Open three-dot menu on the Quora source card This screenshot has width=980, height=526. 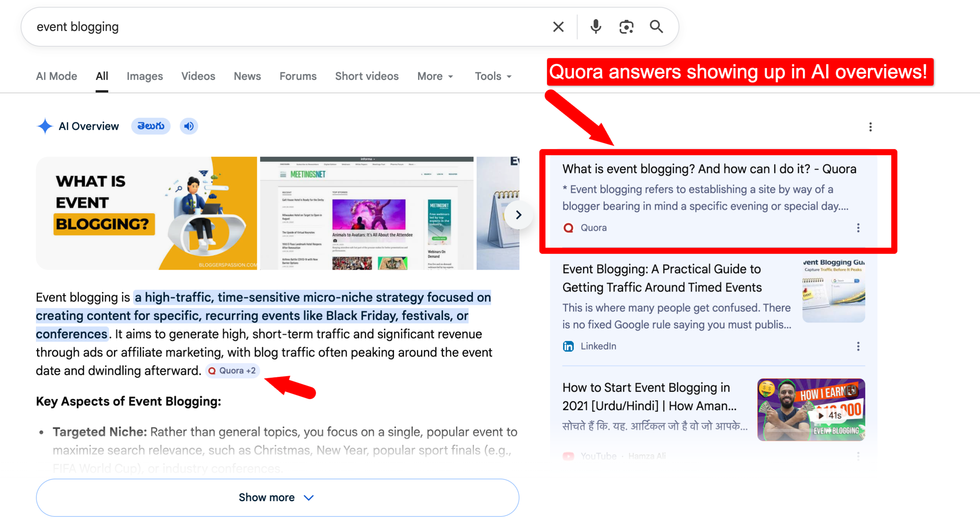858,228
